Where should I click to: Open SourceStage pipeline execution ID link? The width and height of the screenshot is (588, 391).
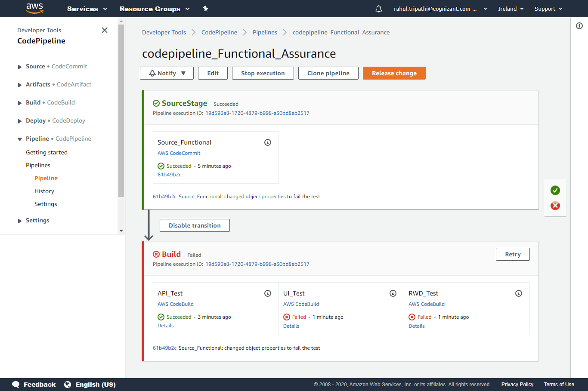pyautogui.click(x=257, y=113)
